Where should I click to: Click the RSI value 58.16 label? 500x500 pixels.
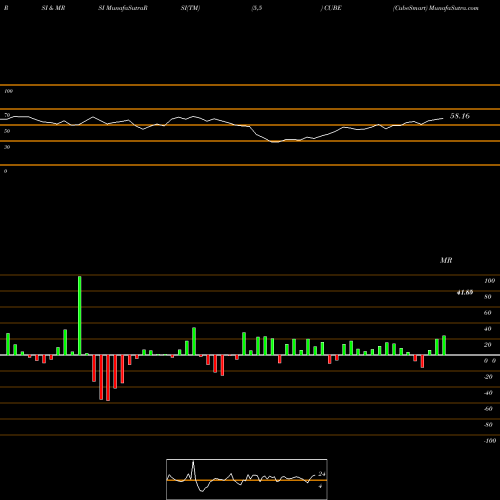[460, 116]
